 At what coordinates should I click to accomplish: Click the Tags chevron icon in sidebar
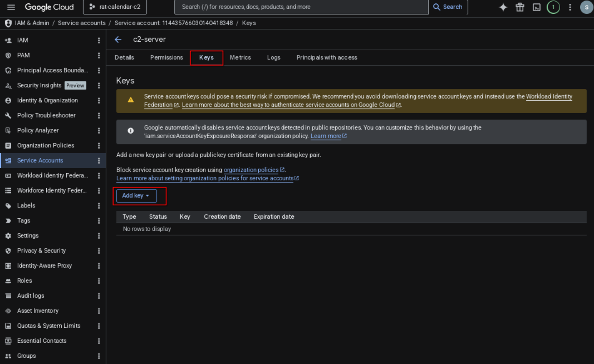point(8,221)
